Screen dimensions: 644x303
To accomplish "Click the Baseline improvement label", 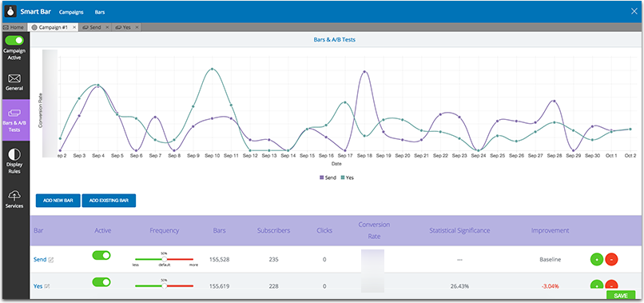I will (x=550, y=259).
